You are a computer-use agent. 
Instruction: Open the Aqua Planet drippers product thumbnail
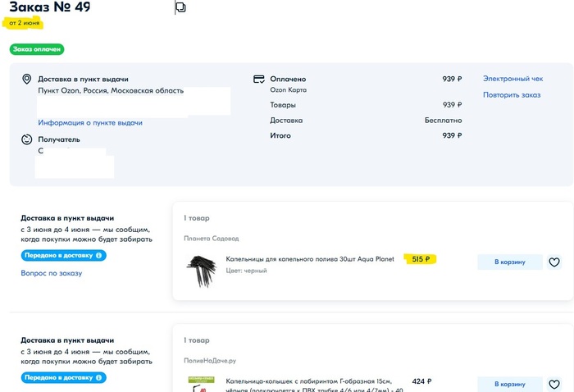(202, 270)
